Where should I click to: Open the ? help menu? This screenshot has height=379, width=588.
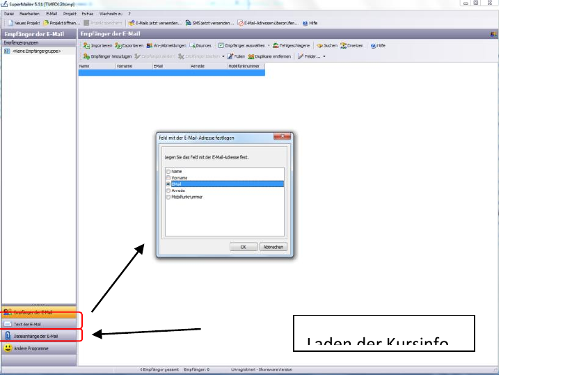click(x=129, y=13)
